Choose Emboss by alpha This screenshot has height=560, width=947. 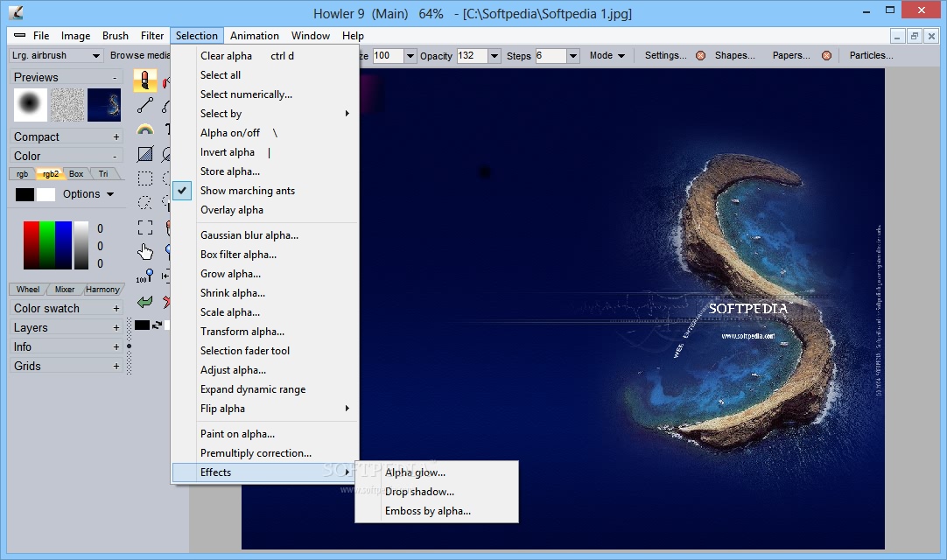pyautogui.click(x=437, y=511)
